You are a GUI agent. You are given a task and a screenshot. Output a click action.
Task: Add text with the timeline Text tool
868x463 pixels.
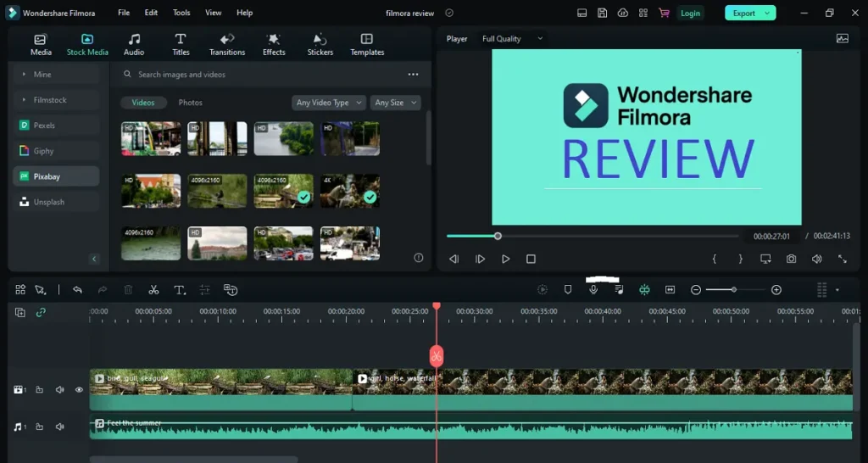pos(180,290)
